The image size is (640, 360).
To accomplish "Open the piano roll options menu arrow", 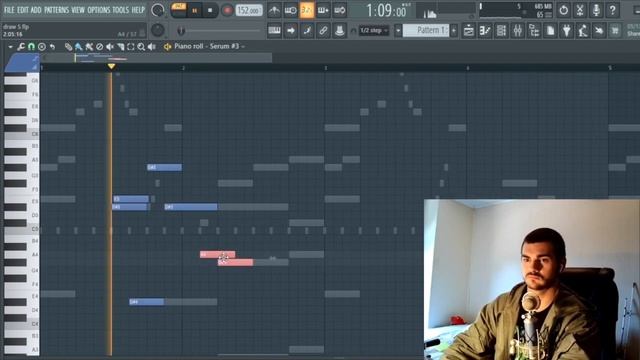I will 10,47.
